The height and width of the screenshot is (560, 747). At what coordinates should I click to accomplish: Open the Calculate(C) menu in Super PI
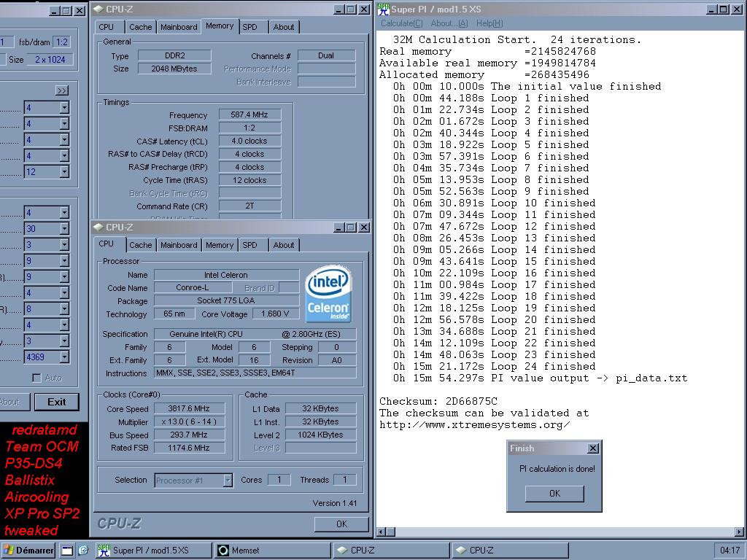(402, 23)
